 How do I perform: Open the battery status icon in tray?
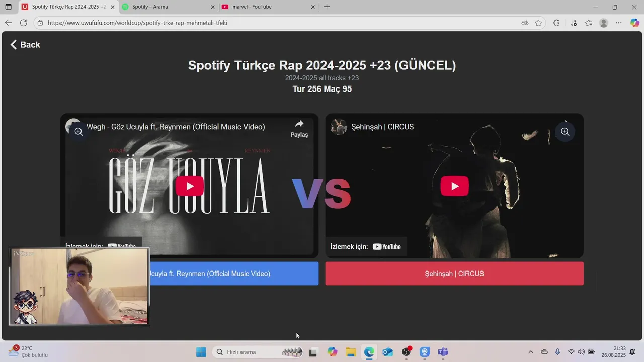pos(592,352)
